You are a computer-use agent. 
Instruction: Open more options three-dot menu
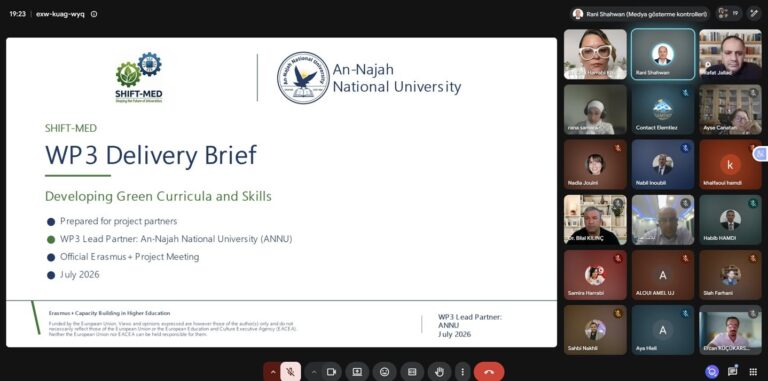click(462, 372)
